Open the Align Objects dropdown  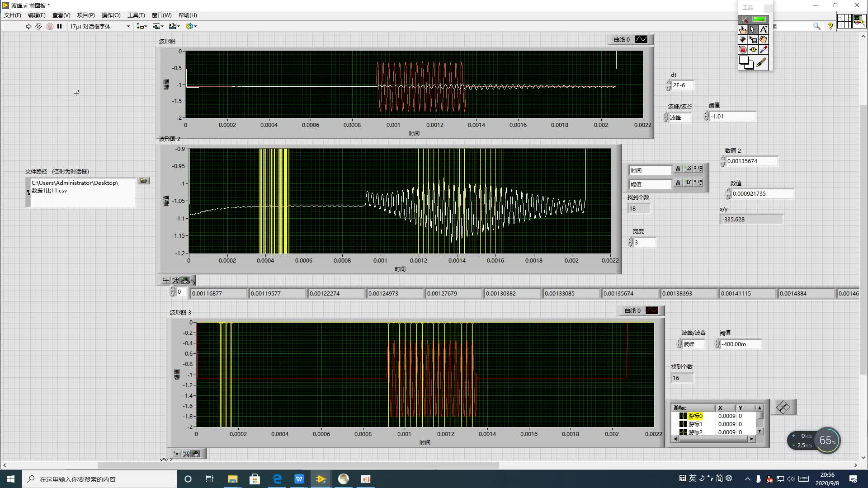pyautogui.click(x=142, y=26)
